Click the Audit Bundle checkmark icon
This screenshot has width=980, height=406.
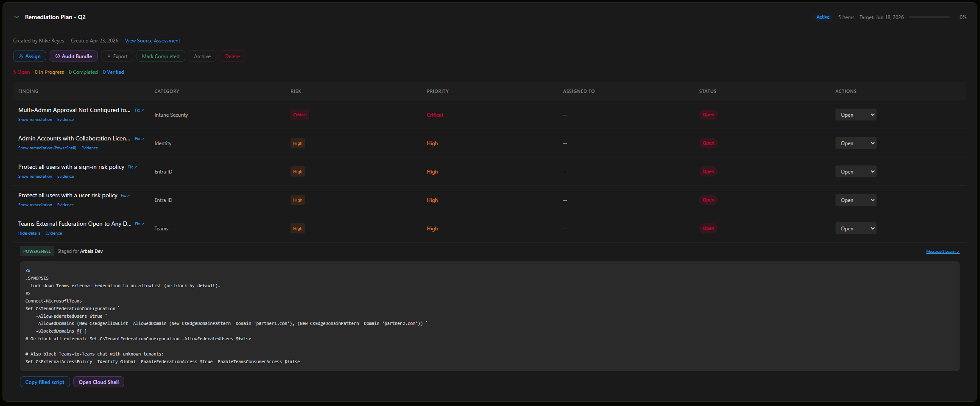point(58,56)
